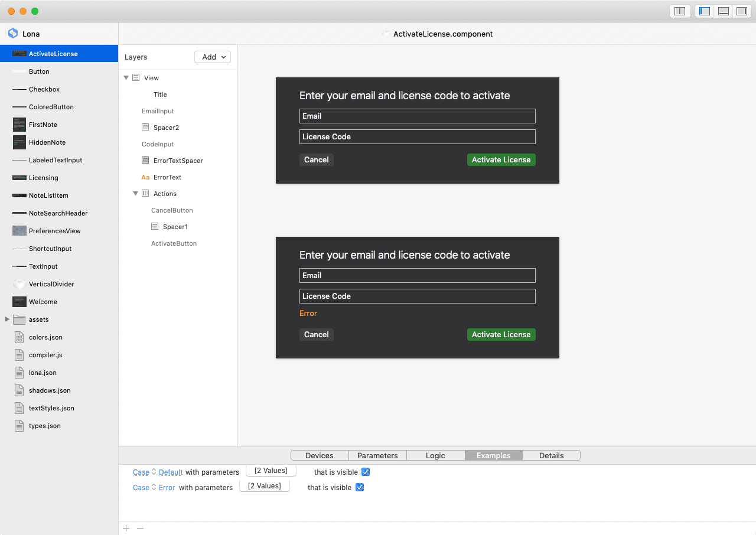
Task: Toggle the left sidebar panel icon
Action: coord(705,11)
